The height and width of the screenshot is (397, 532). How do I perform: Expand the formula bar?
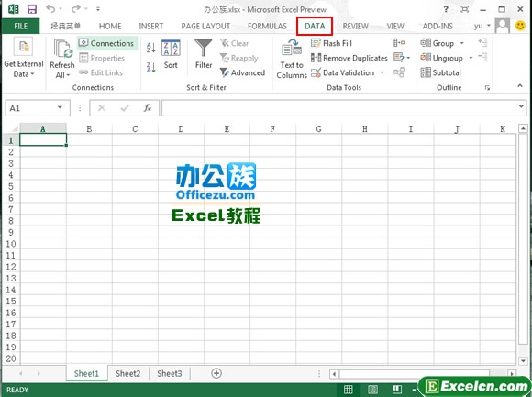pyautogui.click(x=521, y=106)
